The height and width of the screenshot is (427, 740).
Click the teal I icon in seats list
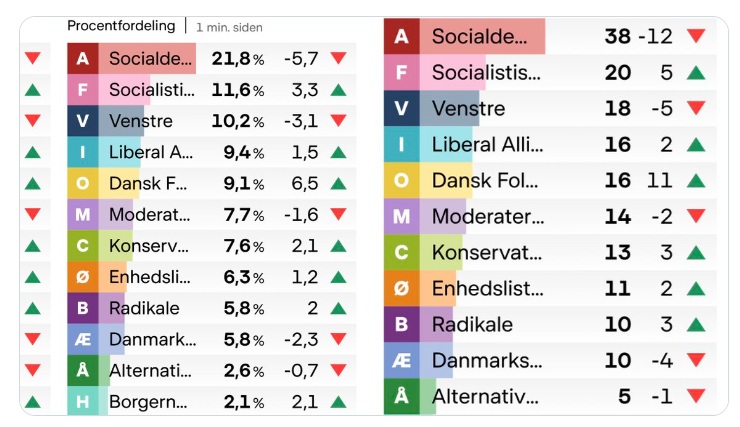coord(402,144)
